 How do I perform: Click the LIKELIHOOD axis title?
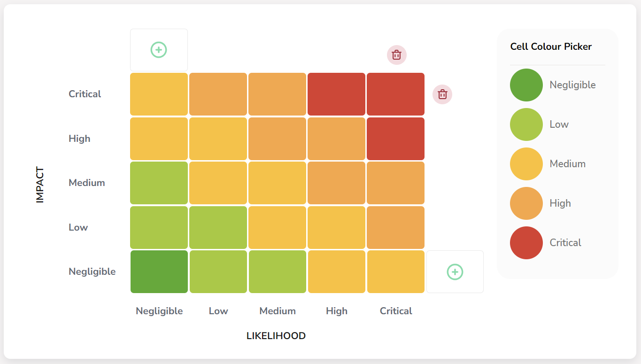coord(275,335)
